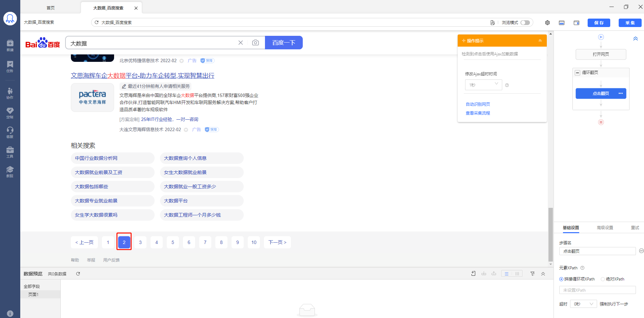Screen dimensions: 644x318
Task: Open 定制 (Customize) in the sidebar
Action: (10, 113)
